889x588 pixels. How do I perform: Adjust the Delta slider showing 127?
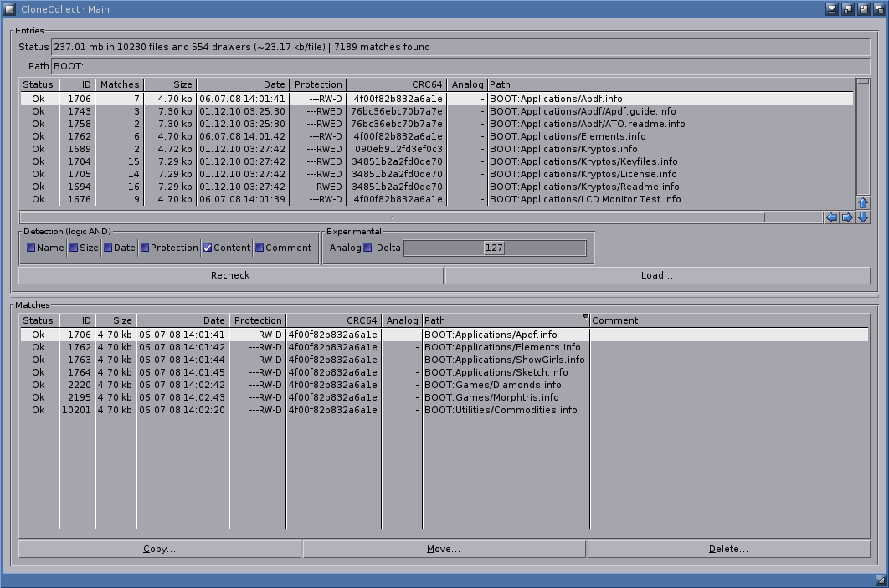(x=495, y=248)
